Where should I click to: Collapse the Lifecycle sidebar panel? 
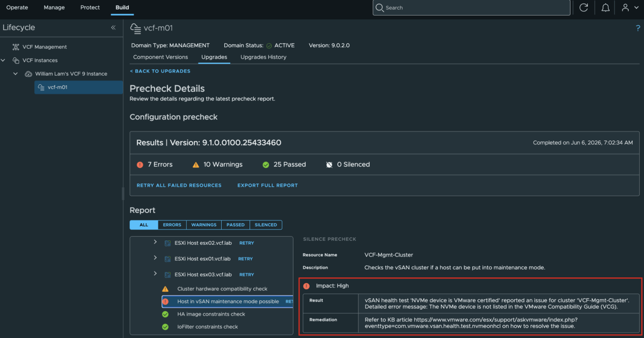point(113,27)
